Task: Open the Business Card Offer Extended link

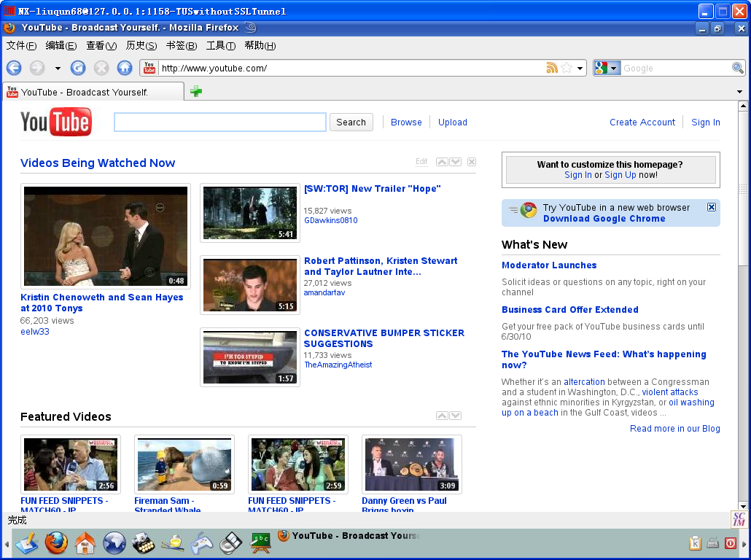Action: click(570, 309)
